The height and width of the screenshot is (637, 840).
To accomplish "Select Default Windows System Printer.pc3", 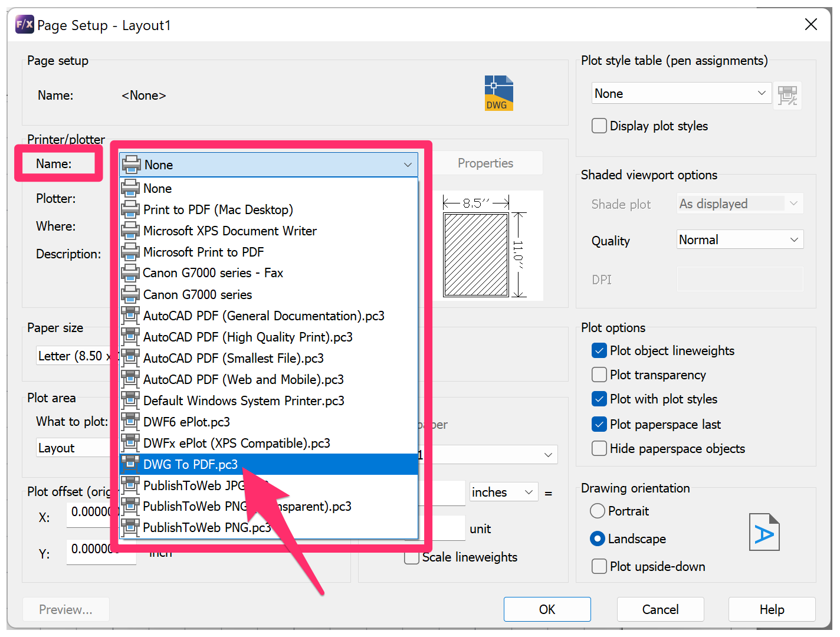I will 269,401.
